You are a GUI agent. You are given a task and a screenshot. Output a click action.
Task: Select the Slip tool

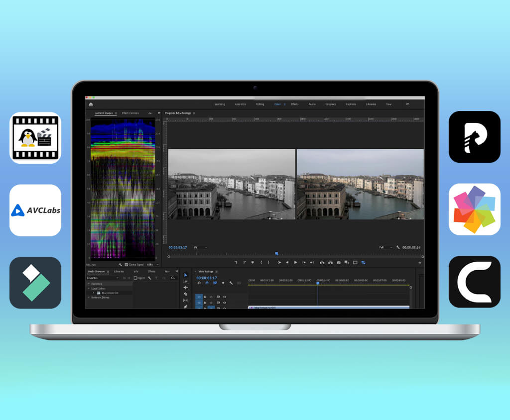(186, 300)
